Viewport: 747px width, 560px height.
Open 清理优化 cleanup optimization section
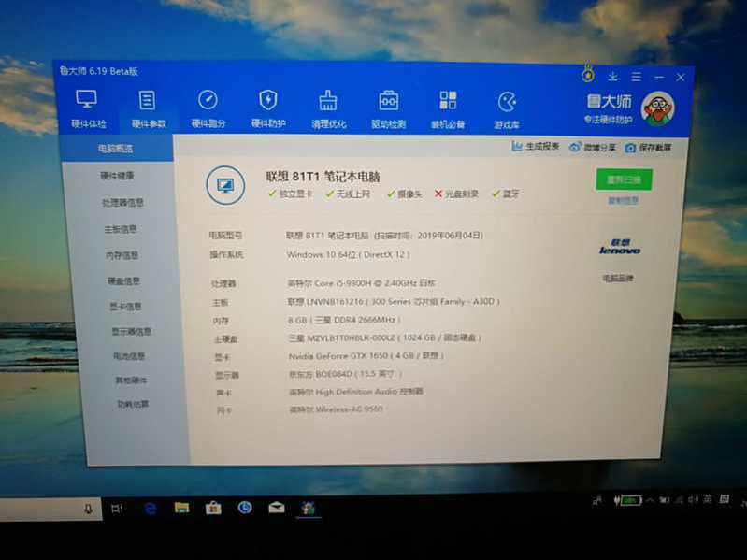(328, 110)
